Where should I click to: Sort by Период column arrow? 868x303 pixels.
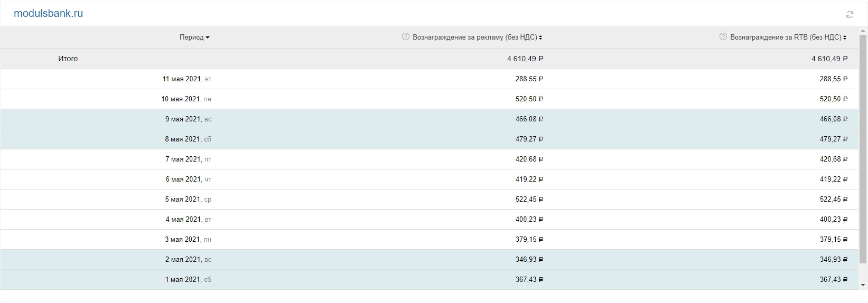(x=208, y=37)
